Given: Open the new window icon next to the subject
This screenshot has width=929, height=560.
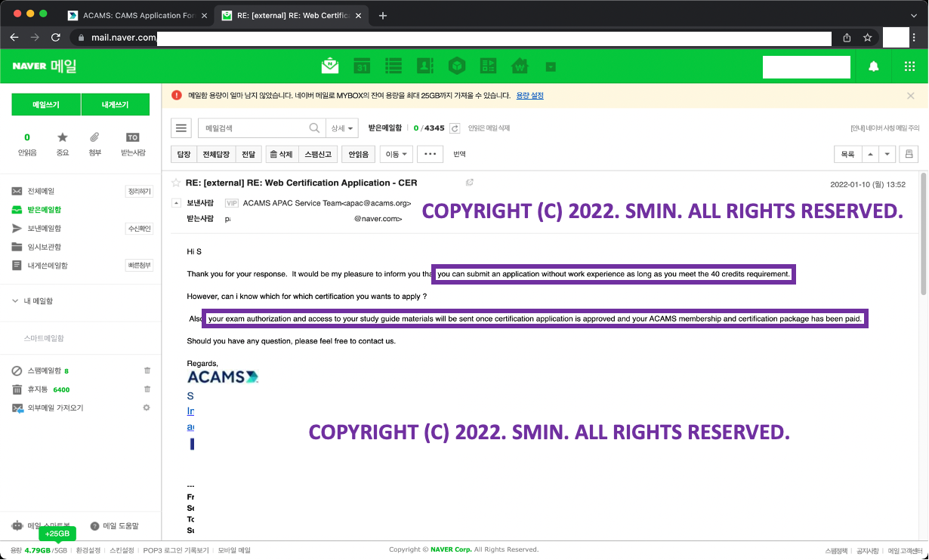Looking at the screenshot, I should click(x=470, y=183).
